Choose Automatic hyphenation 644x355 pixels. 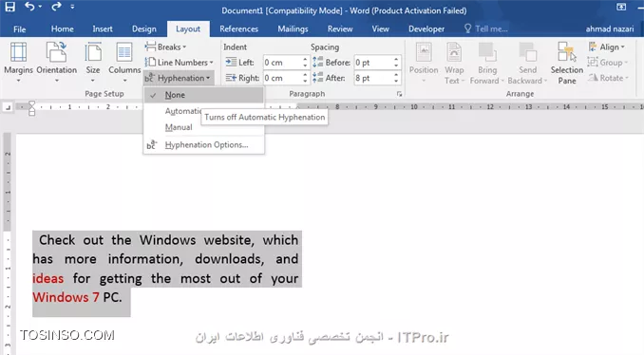182,111
